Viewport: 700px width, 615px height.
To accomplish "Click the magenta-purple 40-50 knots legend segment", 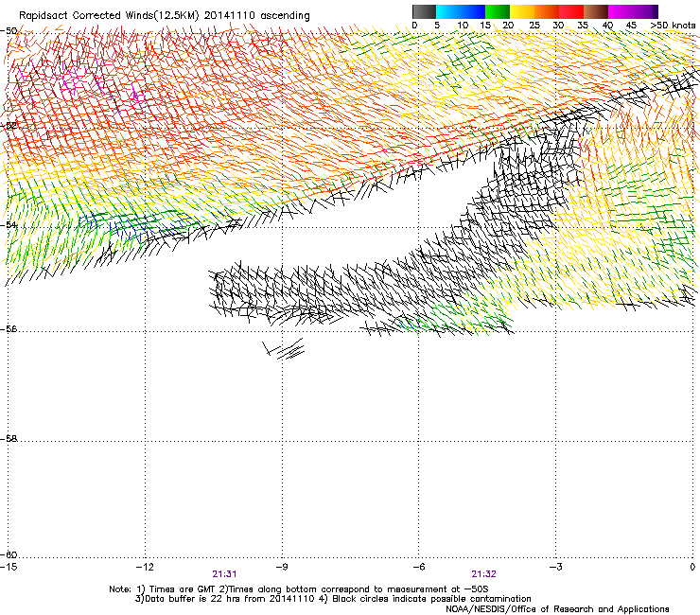I will [633, 11].
